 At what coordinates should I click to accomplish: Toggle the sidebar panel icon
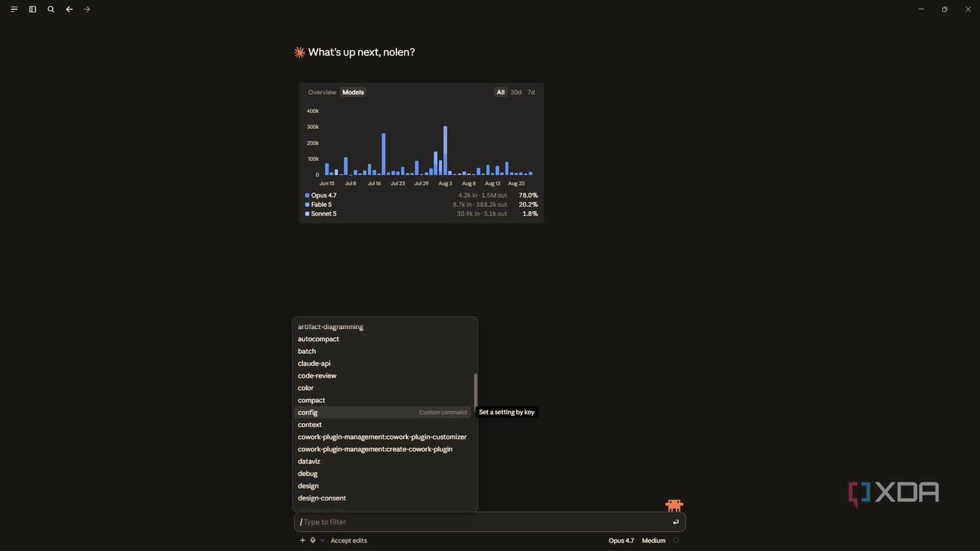coord(33,9)
